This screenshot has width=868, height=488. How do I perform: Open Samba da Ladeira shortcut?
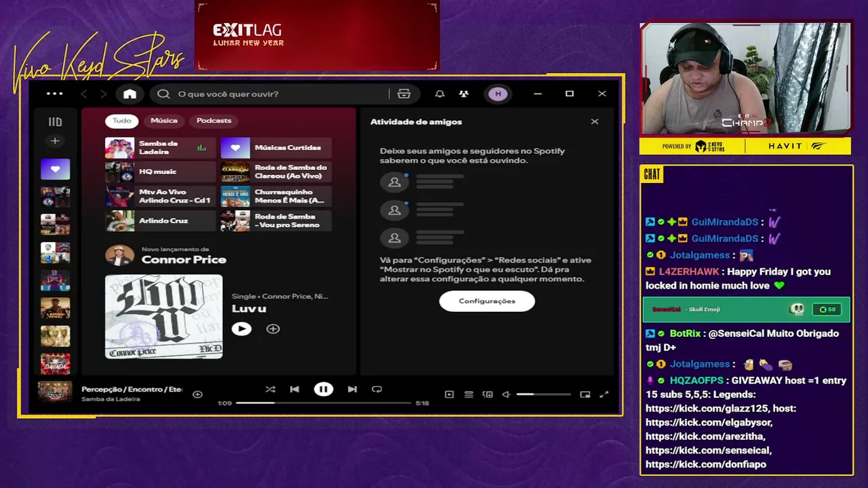point(160,148)
